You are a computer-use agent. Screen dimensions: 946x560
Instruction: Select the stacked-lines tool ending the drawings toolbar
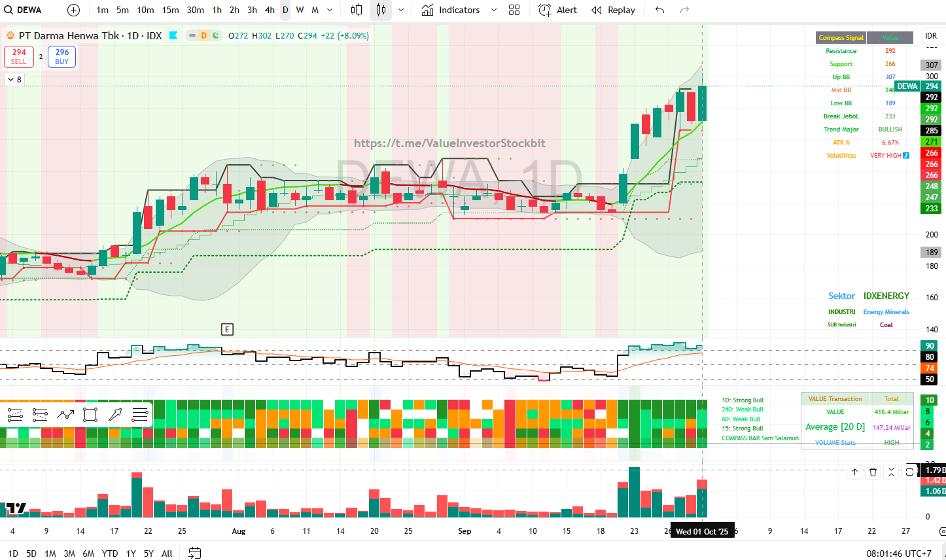click(x=140, y=414)
